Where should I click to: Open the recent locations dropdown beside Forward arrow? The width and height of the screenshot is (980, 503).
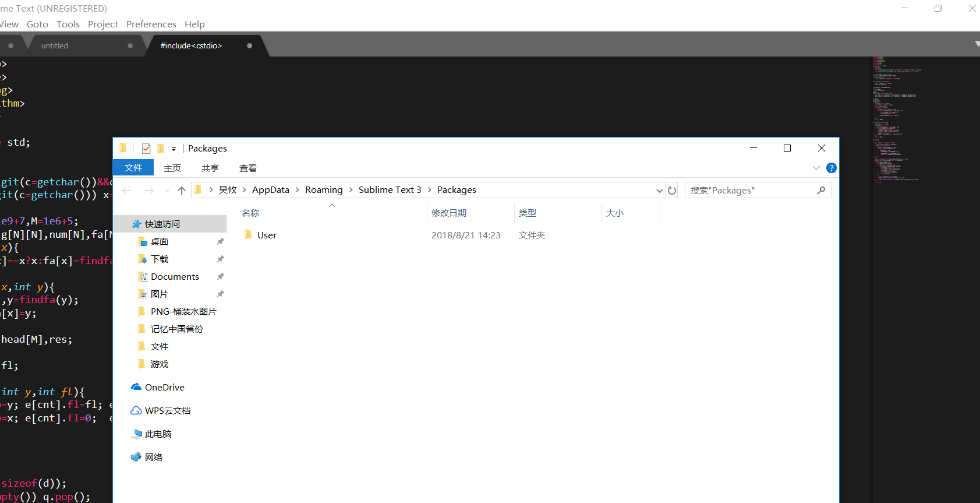coord(167,191)
